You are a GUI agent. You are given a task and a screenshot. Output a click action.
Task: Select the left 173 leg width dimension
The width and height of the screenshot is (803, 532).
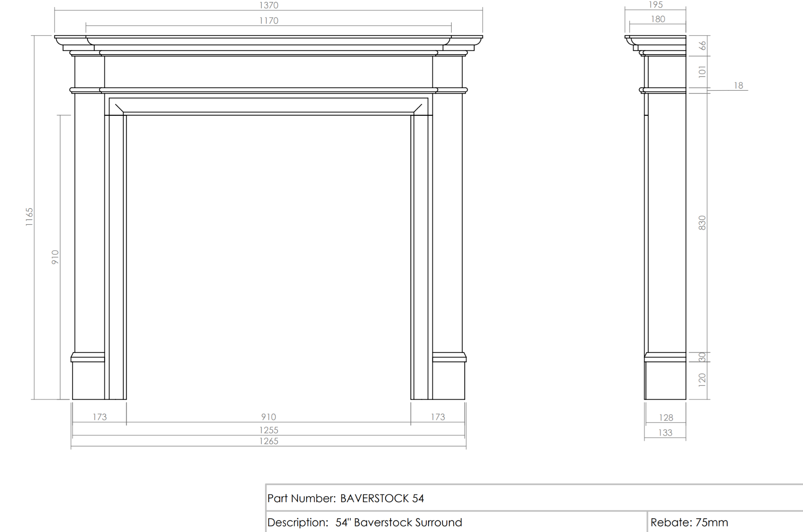click(x=100, y=417)
